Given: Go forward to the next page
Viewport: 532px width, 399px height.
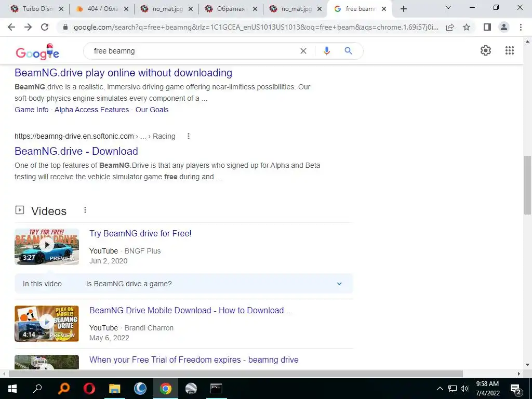Looking at the screenshot, I should coord(28,27).
